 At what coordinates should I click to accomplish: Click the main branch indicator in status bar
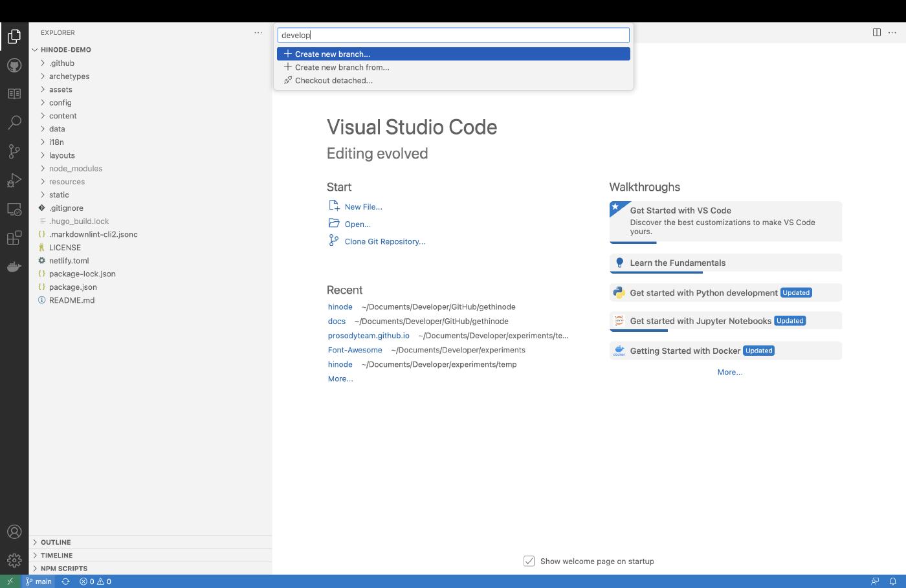[x=39, y=582]
